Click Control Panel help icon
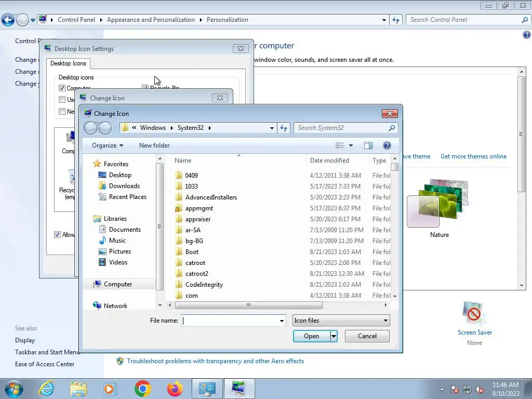This screenshot has height=399, width=532. tap(527, 35)
